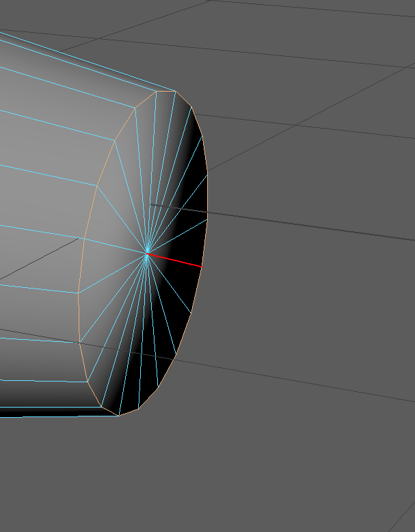415x532 pixels.
Task: Select the dark bottom side face of the cylinder
Action: [x=41, y=395]
